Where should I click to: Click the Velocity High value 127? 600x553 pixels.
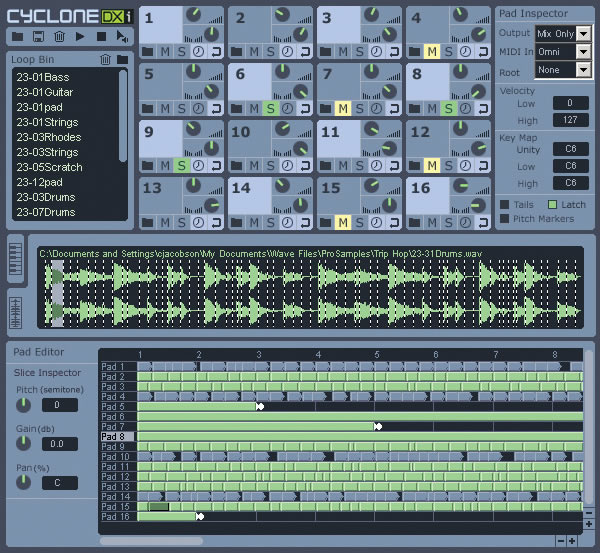571,120
